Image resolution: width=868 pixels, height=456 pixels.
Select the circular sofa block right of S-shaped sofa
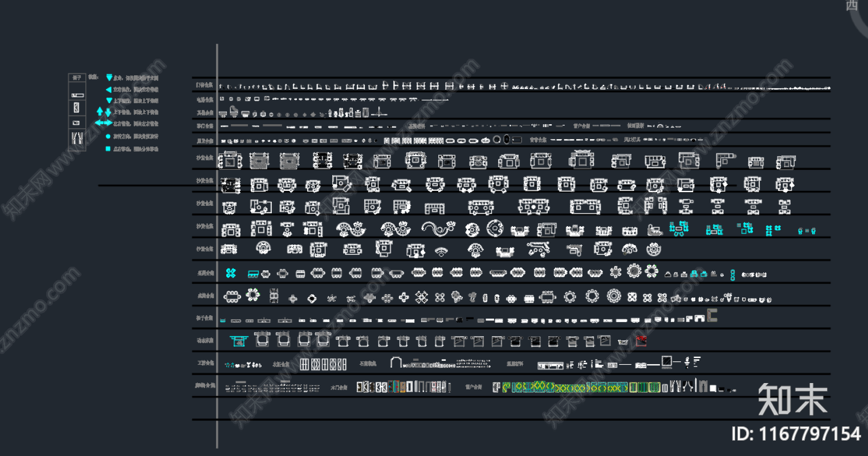(x=495, y=229)
